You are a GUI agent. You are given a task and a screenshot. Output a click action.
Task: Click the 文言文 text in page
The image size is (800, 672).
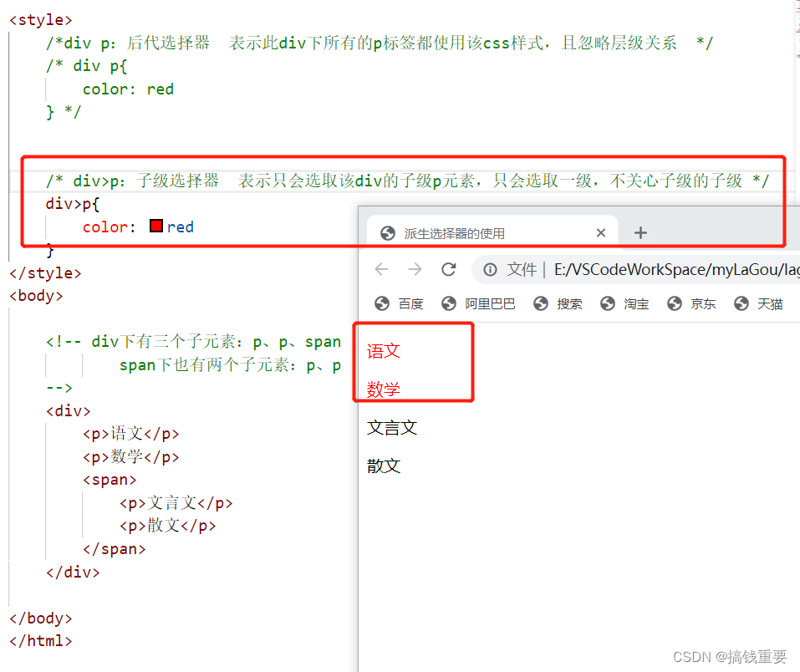(392, 428)
